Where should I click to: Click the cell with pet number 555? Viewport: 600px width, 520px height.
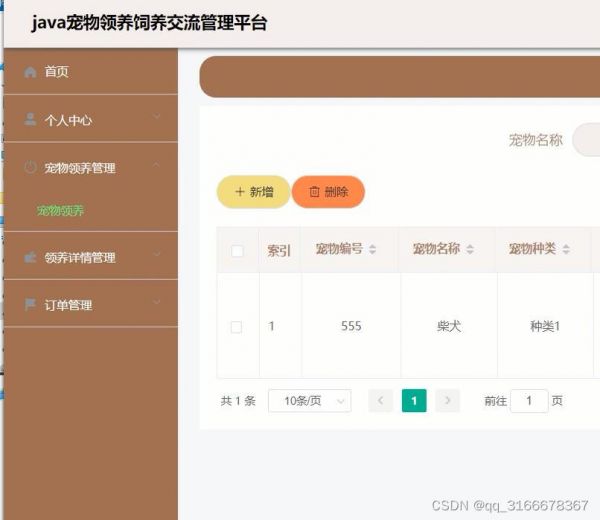[351, 326]
